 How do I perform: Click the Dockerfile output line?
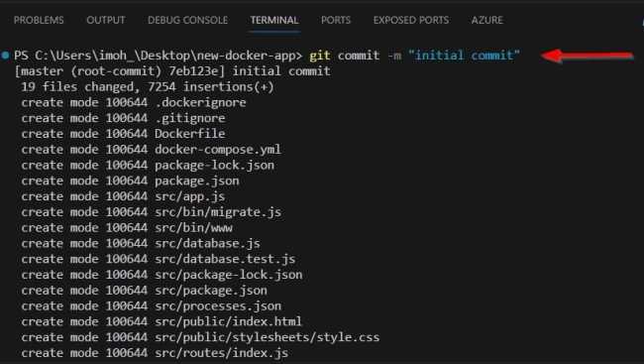pyautogui.click(x=123, y=134)
